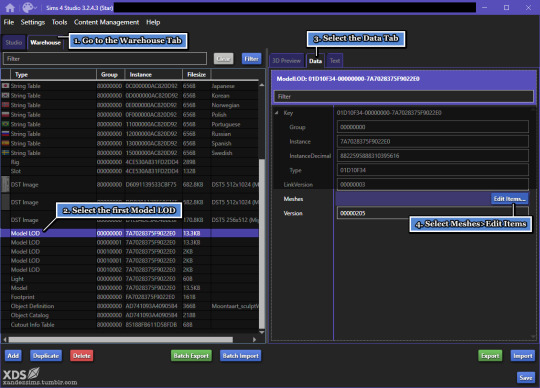Click the Clear filter button
Viewport: 540px width, 388px height.
click(224, 59)
